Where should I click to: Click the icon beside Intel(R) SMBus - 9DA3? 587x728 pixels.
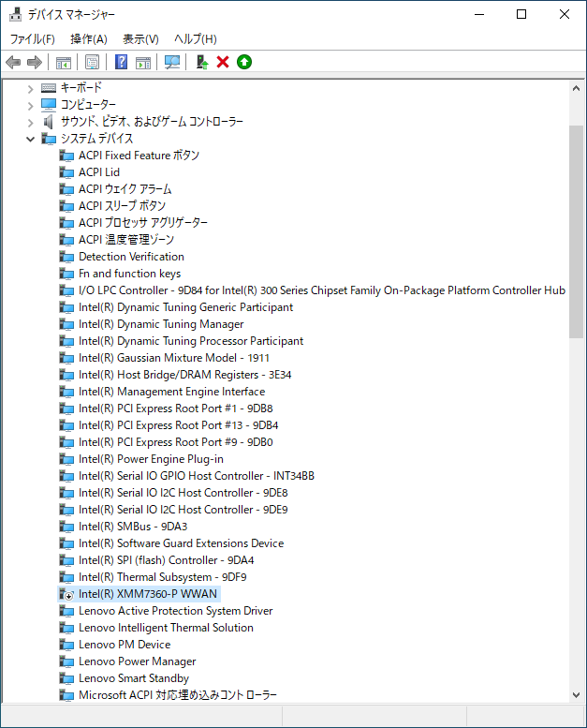[x=66, y=527]
